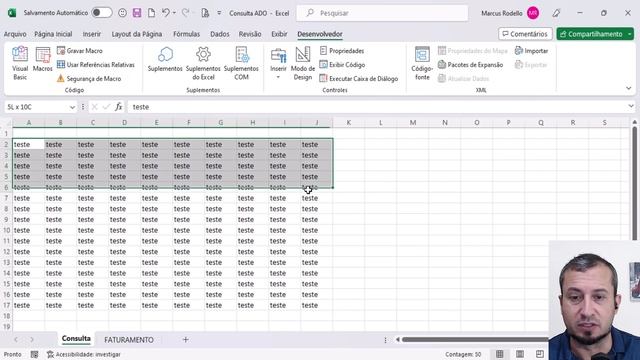Click the Importar XML button
This screenshot has height=360, width=640.
click(531, 51)
